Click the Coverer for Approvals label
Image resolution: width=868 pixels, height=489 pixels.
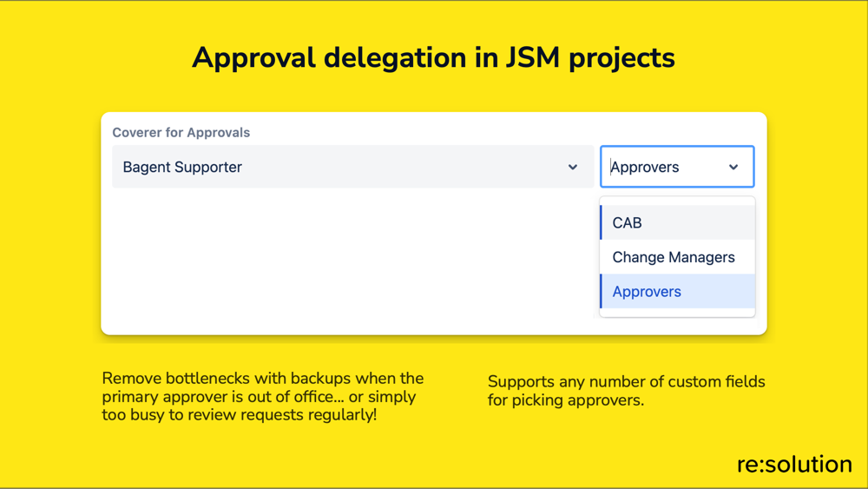pyautogui.click(x=181, y=132)
